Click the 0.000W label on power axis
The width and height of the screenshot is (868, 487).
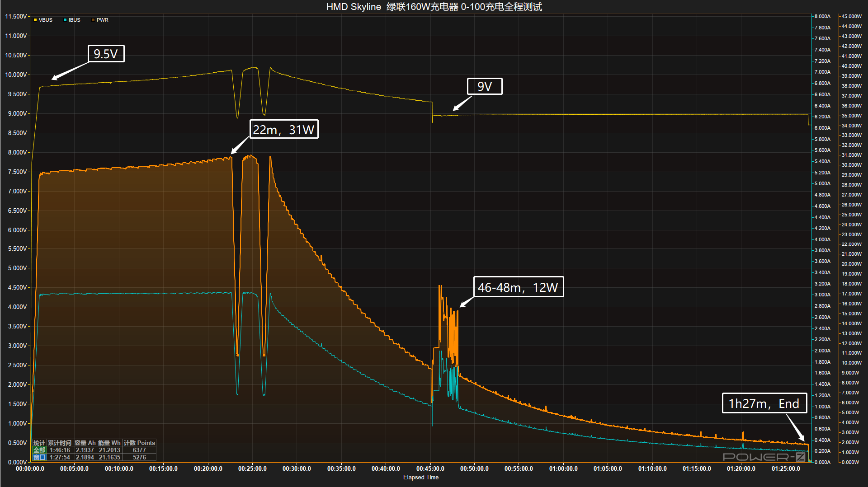coord(850,462)
